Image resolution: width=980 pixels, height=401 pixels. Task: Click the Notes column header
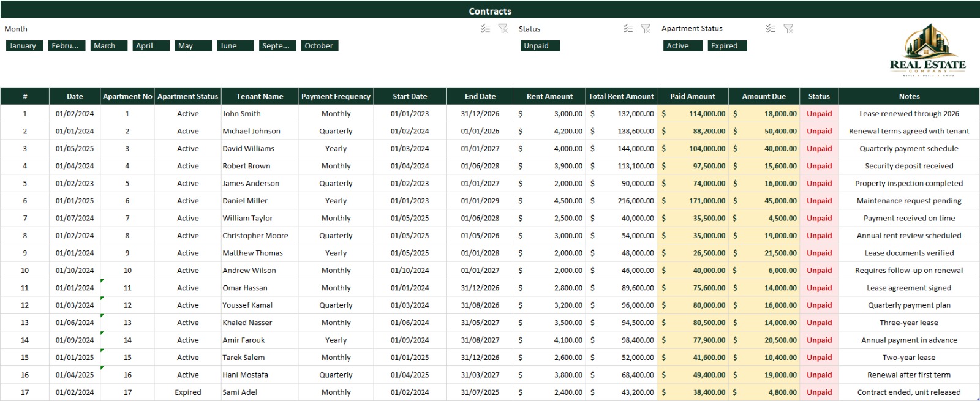tap(909, 96)
